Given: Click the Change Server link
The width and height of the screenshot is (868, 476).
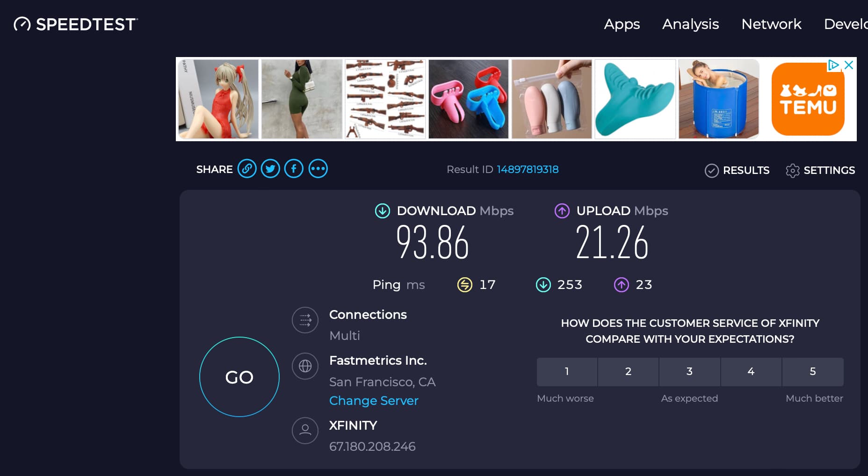Looking at the screenshot, I should tap(374, 401).
